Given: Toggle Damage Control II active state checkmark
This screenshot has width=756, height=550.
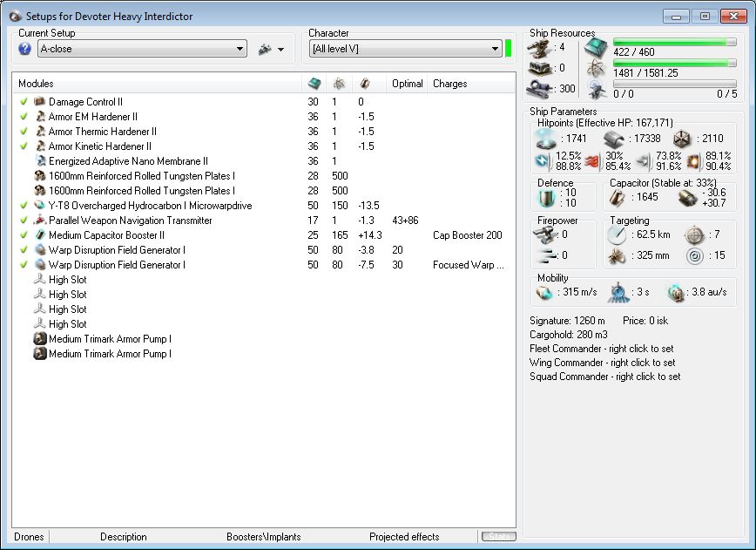Looking at the screenshot, I should [x=24, y=101].
